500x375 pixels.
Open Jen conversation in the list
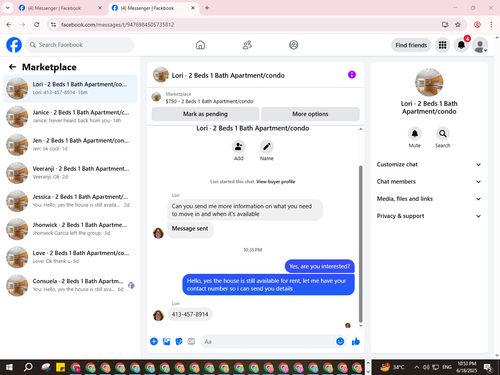point(70,145)
